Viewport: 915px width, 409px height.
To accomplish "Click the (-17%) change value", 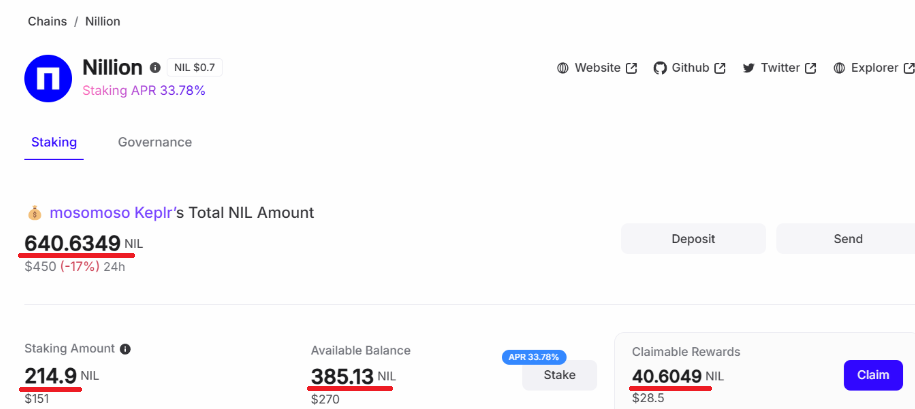I will [80, 267].
